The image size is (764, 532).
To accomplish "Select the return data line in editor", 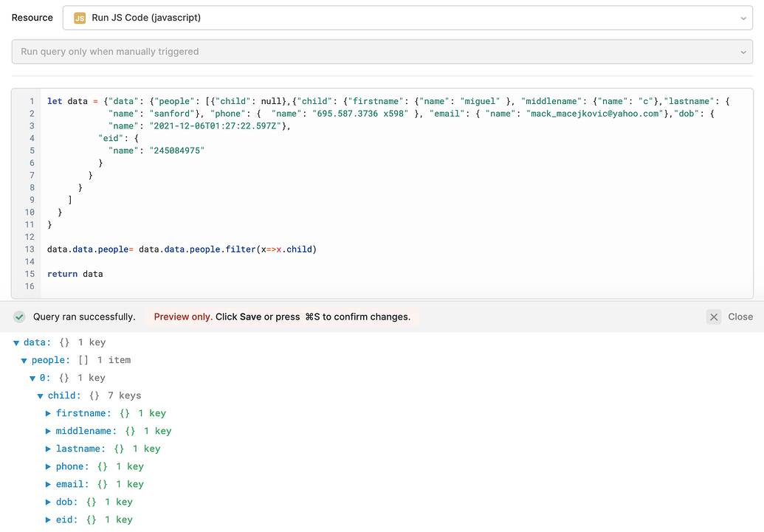I will pyautogui.click(x=73, y=274).
